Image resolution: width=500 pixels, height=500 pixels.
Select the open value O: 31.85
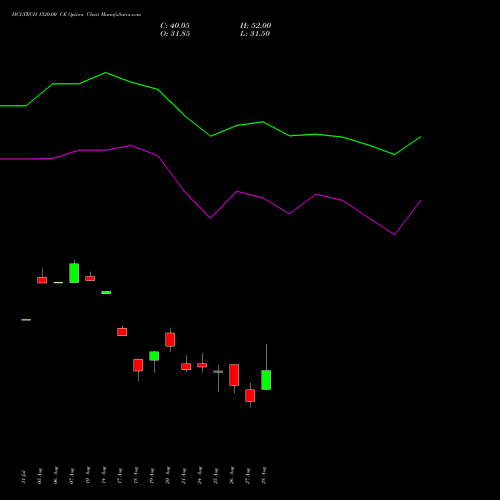(175, 34)
